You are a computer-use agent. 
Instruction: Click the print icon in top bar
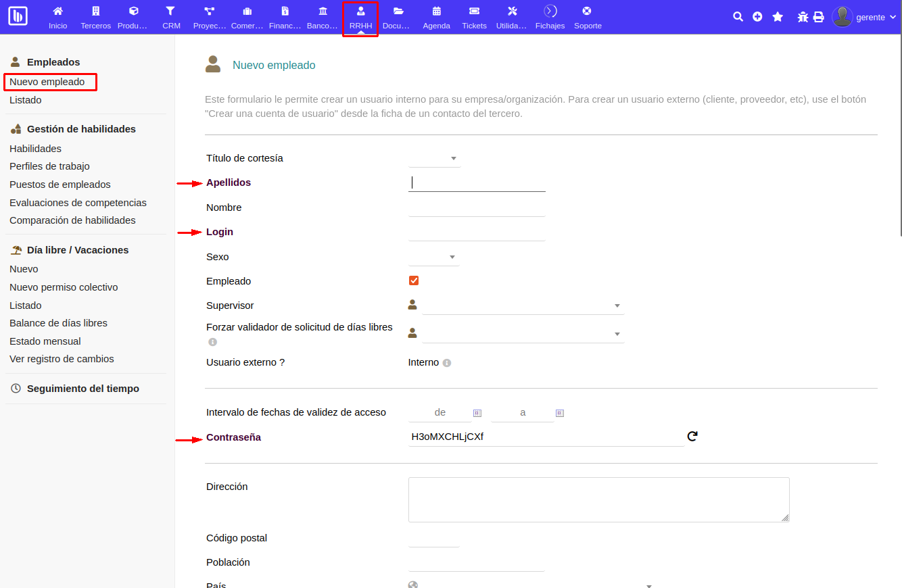coord(818,17)
